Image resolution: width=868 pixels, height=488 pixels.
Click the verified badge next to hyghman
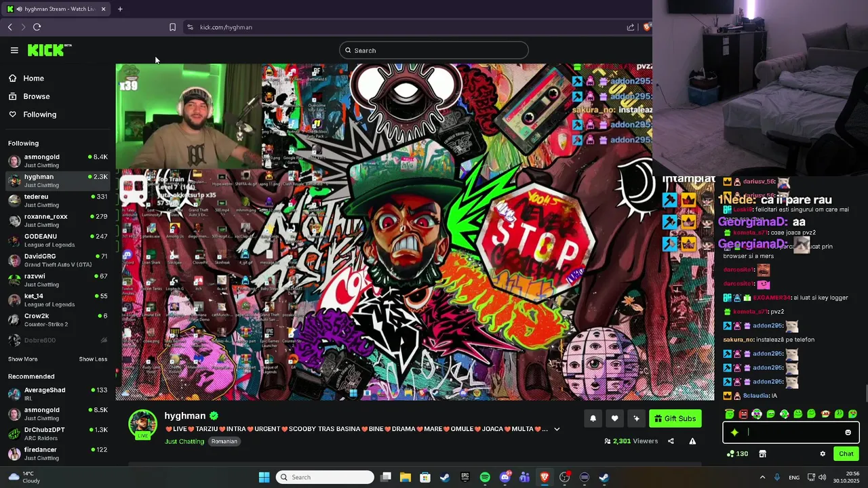point(214,416)
